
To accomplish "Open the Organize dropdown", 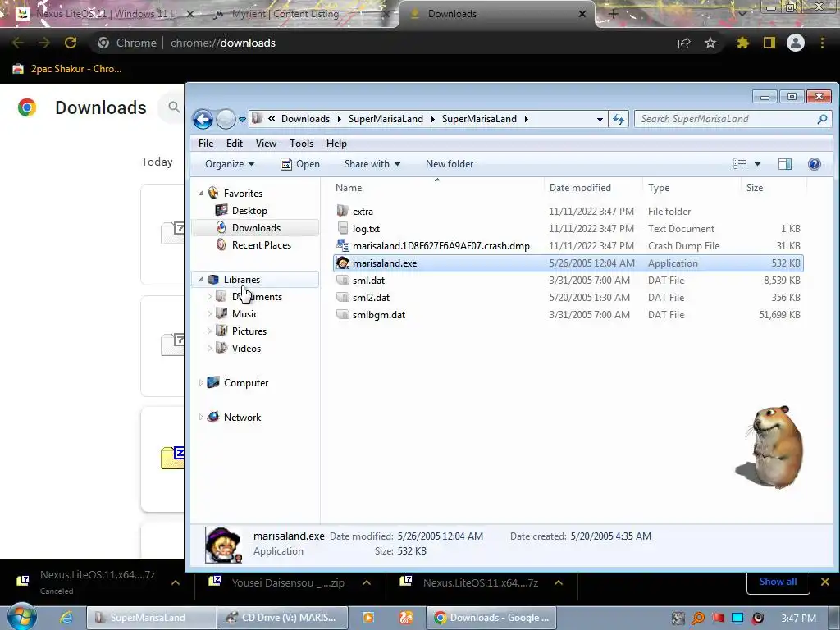I will coord(230,164).
